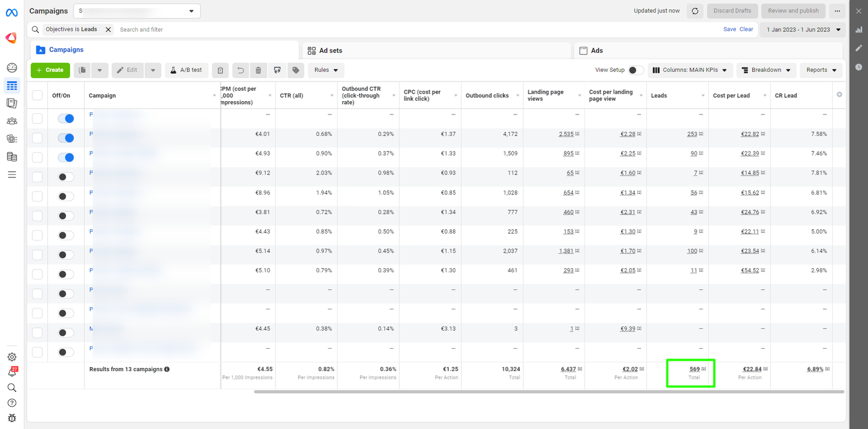Open the charts icon in right sidebar
Screen dimensions: 868x429
[859, 29]
